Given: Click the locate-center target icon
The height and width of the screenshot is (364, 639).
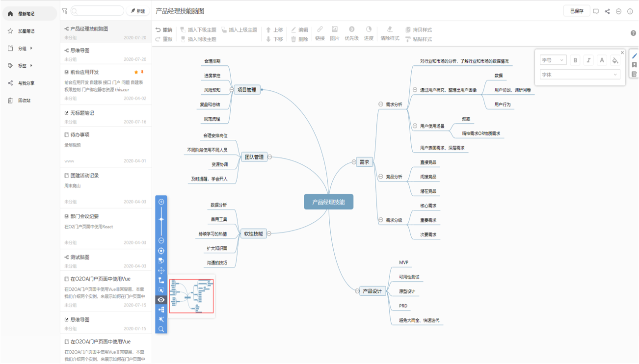Looking at the screenshot, I should [161, 251].
